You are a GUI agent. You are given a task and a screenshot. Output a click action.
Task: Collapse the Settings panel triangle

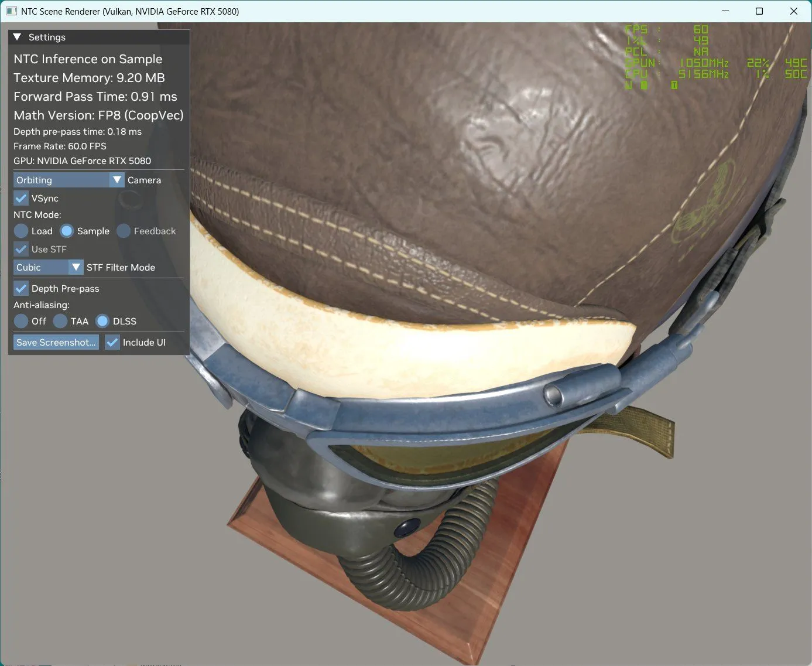(17, 37)
